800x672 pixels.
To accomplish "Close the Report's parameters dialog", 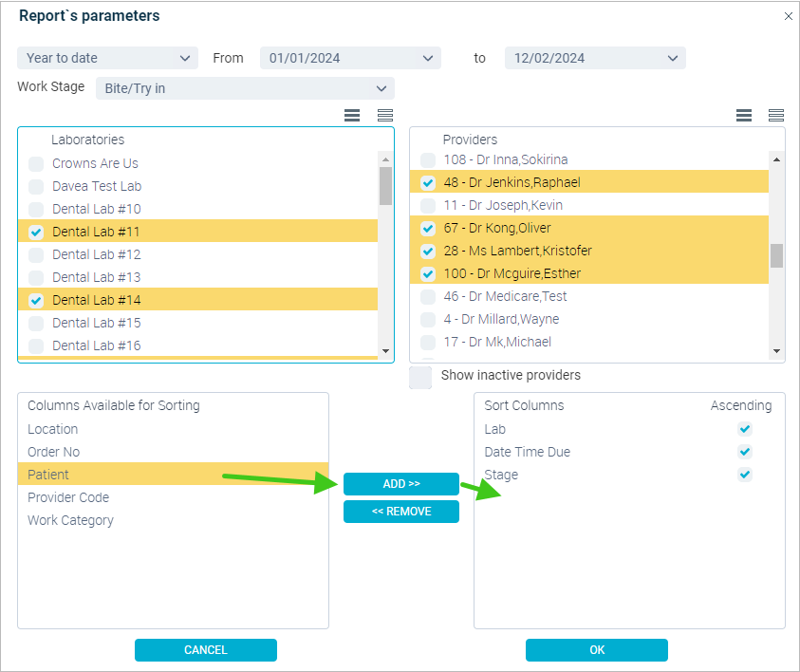I will (x=789, y=16).
